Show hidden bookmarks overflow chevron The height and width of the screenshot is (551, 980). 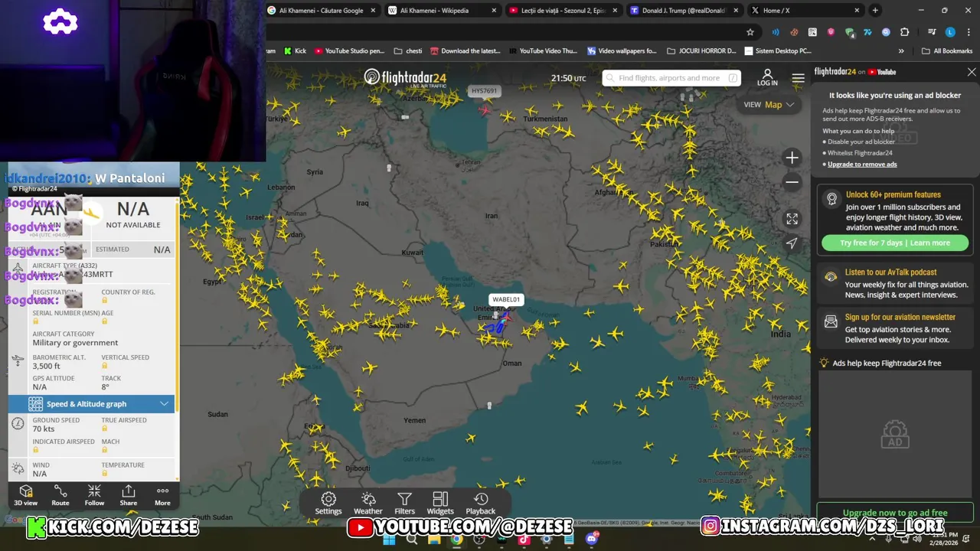pyautogui.click(x=901, y=51)
